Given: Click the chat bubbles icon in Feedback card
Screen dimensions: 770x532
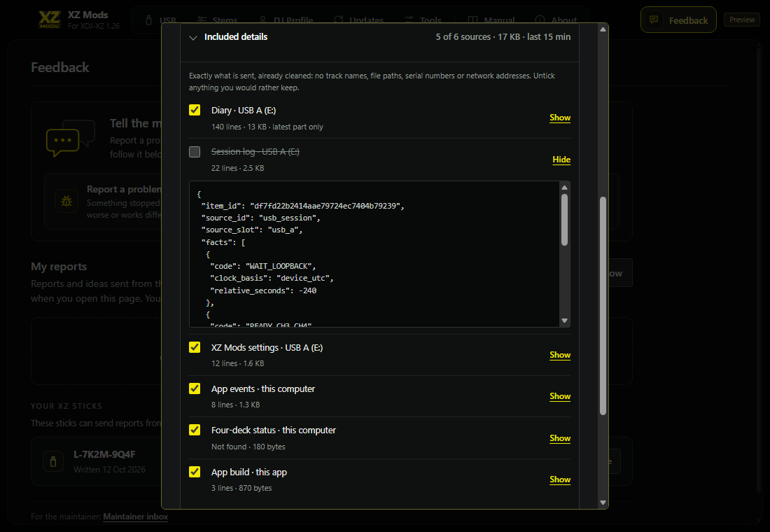Looking at the screenshot, I should coord(70,137).
